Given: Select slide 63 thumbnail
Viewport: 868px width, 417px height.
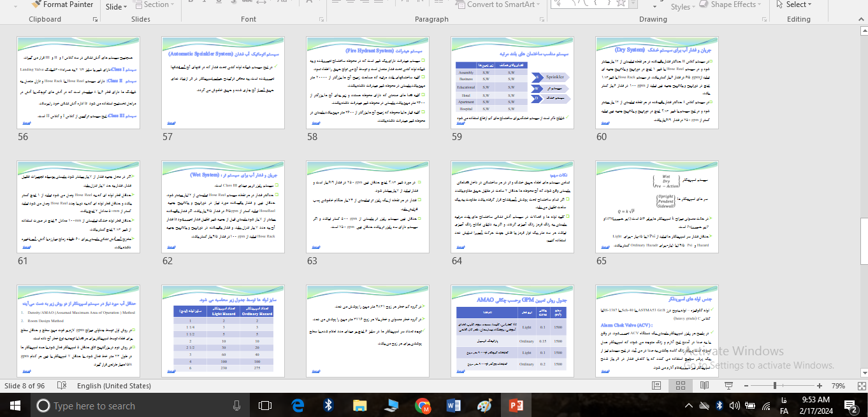Looking at the screenshot, I should (368, 207).
